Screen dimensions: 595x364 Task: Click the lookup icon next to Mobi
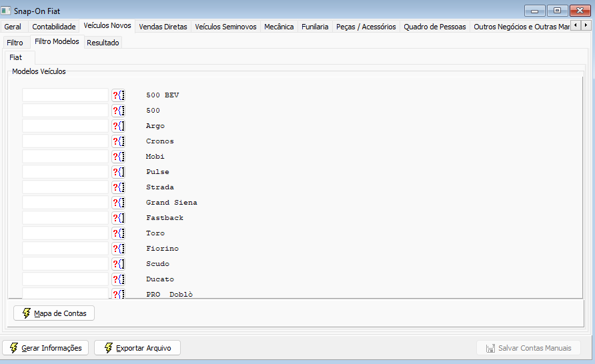tap(118, 157)
